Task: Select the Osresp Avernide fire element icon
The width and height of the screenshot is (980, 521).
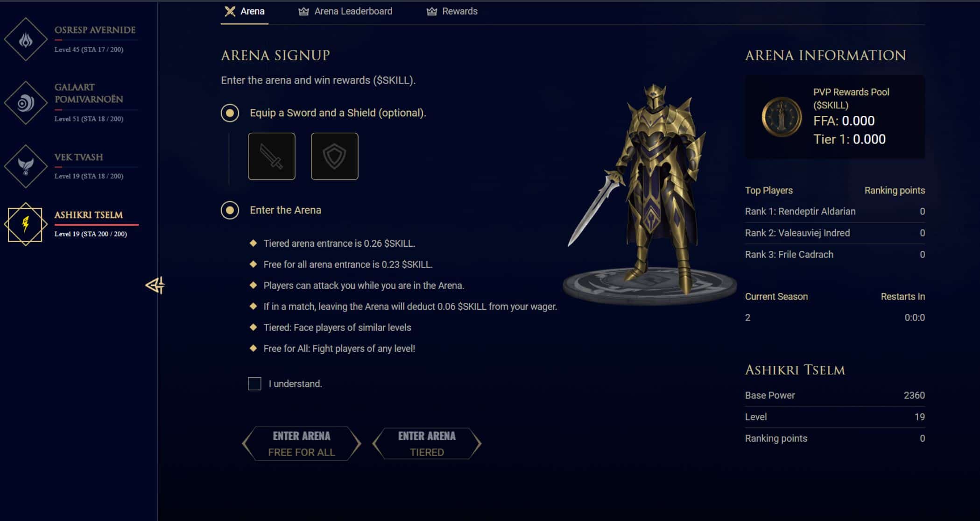Action: pos(26,40)
